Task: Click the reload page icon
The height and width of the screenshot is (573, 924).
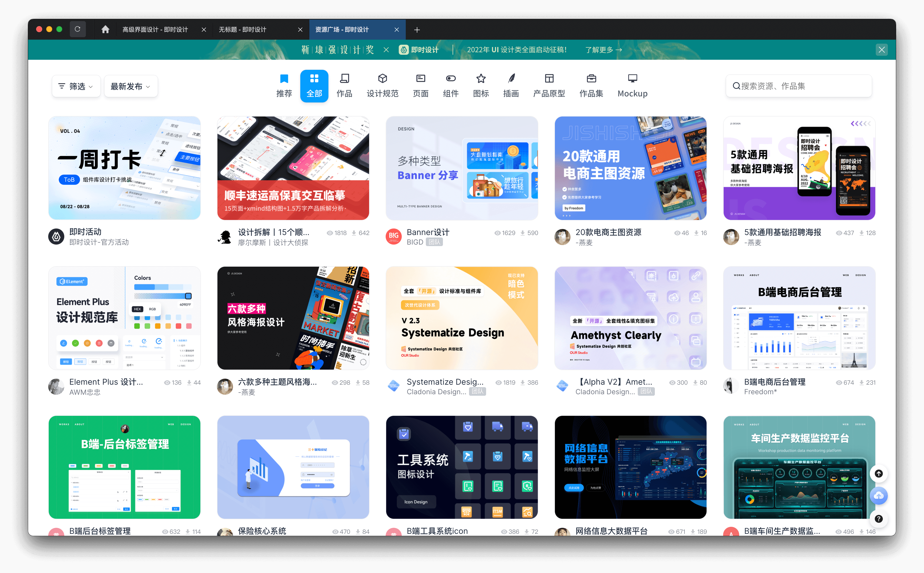Action: 78,29
